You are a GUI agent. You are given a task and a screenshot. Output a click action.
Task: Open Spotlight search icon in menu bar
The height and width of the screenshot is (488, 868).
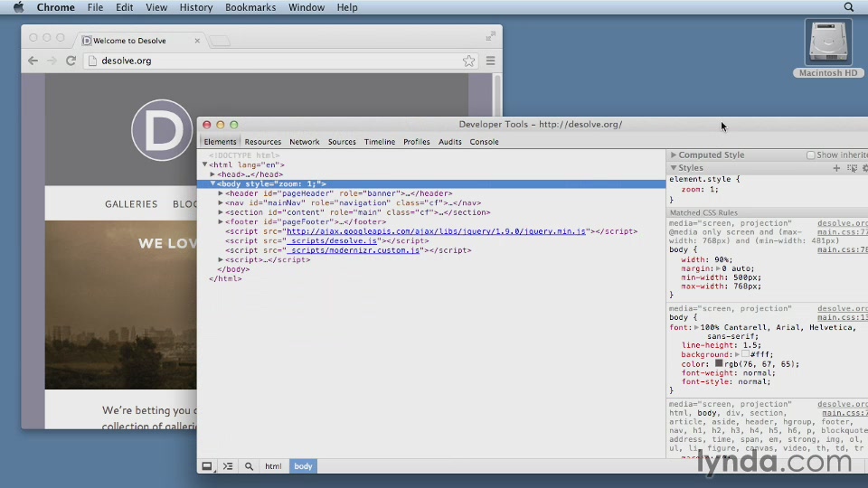849,7
